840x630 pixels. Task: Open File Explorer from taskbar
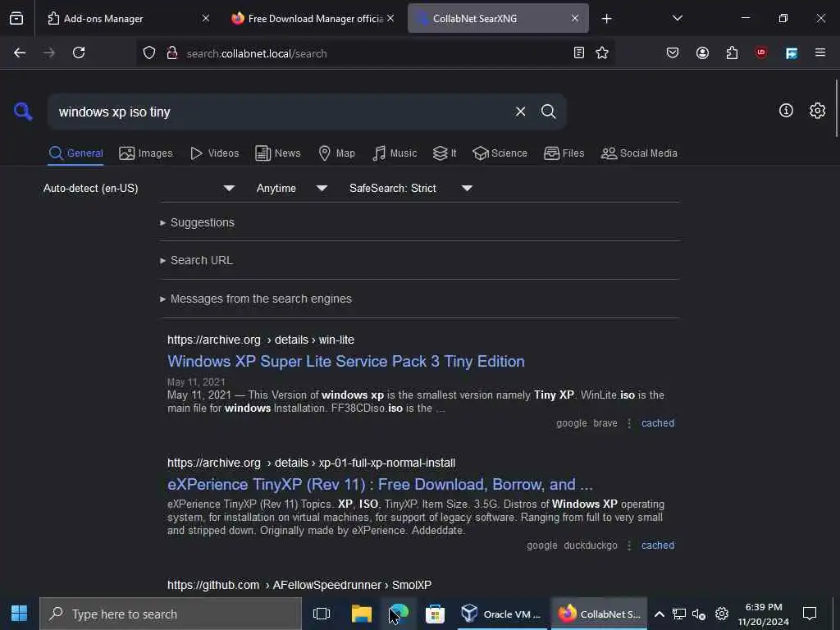(x=362, y=614)
